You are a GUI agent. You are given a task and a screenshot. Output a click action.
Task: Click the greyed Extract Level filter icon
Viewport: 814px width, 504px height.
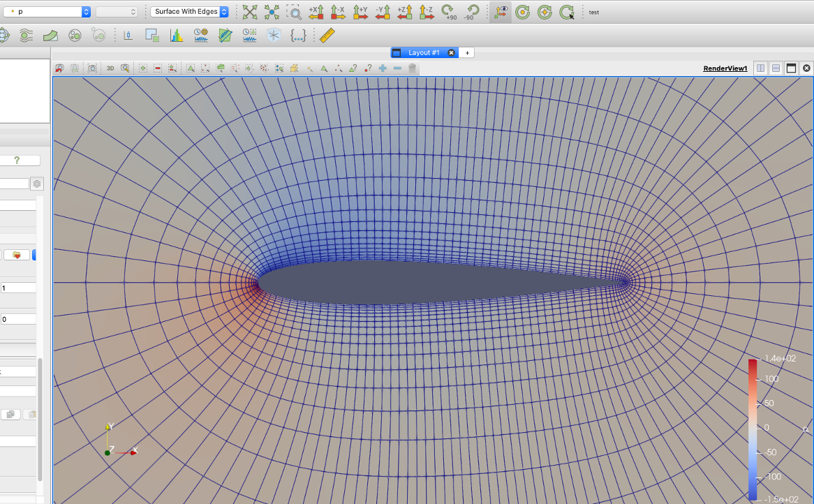tap(98, 36)
